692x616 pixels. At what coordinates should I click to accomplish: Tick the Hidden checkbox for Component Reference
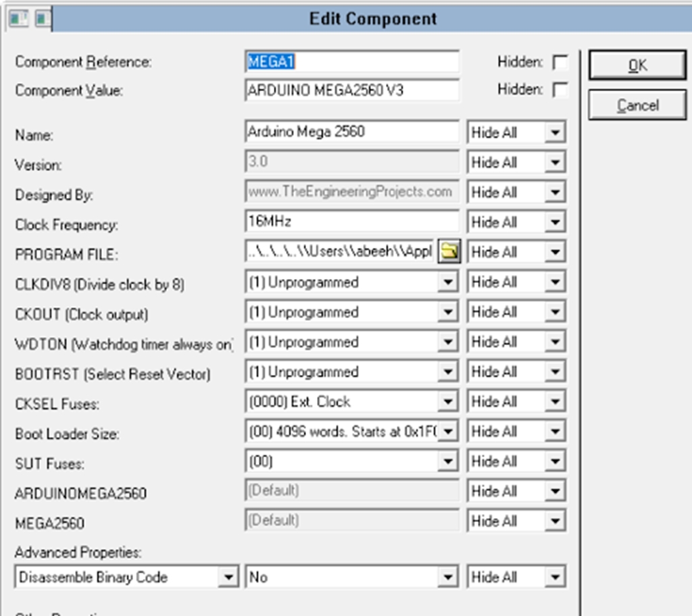click(x=560, y=62)
